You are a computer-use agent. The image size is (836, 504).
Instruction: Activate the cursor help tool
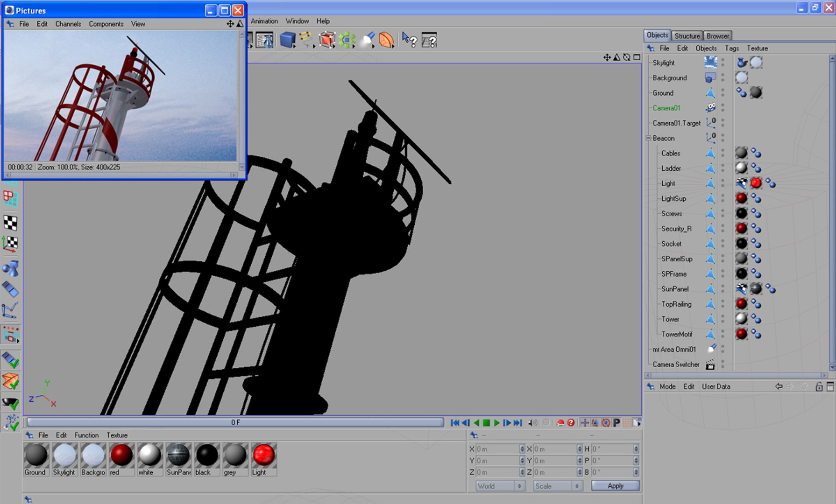tap(409, 40)
